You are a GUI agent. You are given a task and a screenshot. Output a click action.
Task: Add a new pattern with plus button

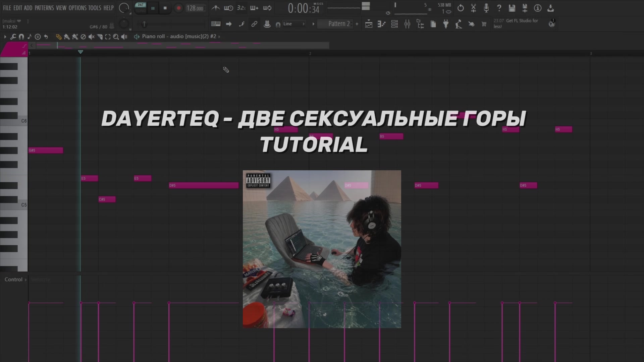point(357,24)
